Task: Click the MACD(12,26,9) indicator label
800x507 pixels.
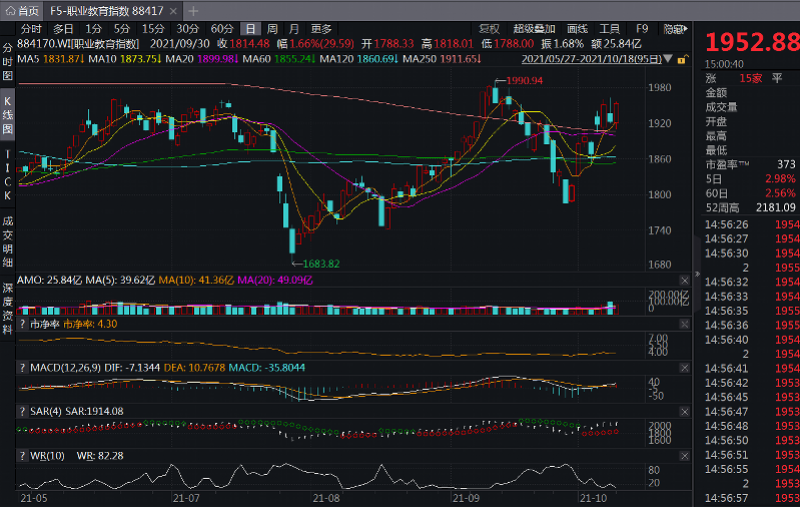Action: click(x=65, y=368)
